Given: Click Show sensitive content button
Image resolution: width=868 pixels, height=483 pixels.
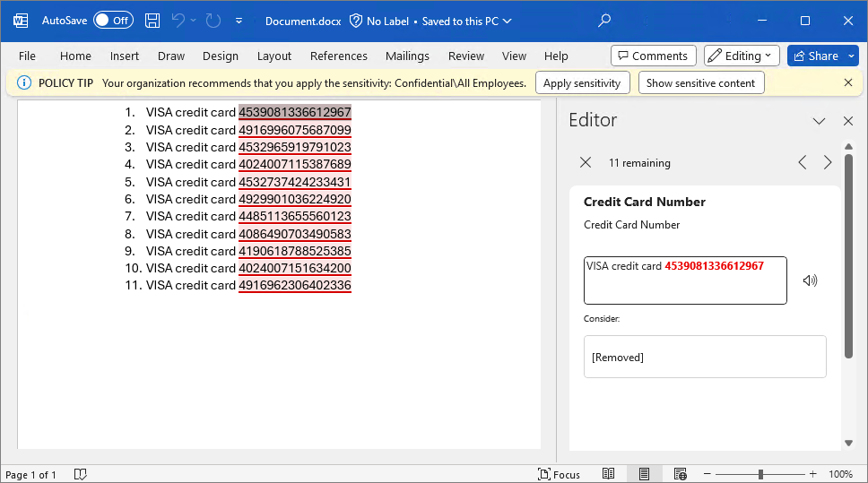Looking at the screenshot, I should [x=701, y=83].
